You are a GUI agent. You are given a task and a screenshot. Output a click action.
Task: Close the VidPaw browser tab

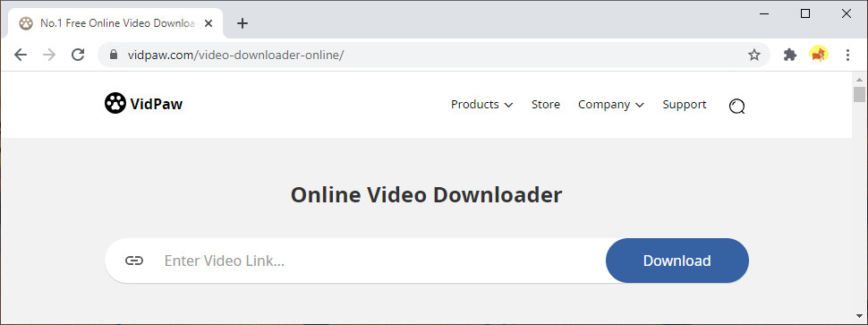(x=208, y=23)
